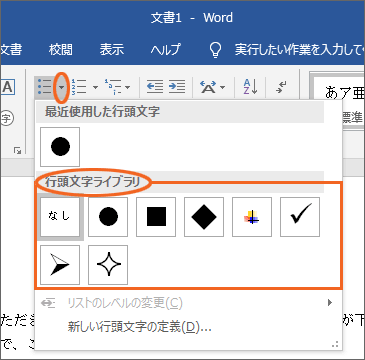Open the multilevel list dropdown arrow
The height and width of the screenshot is (360, 365).
pos(128,88)
